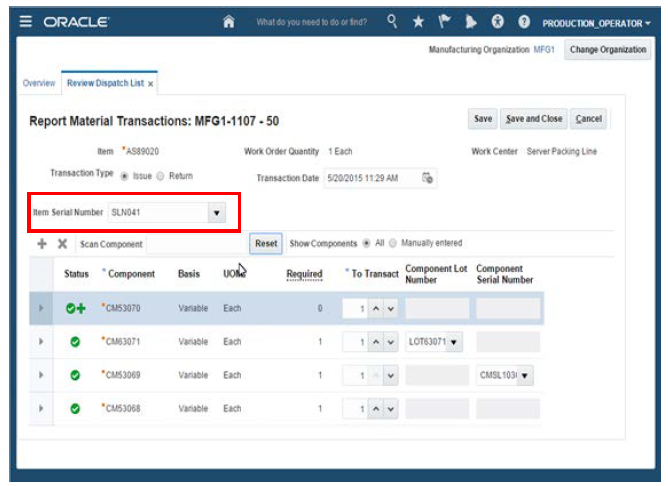Open the notifications bell icon
This screenshot has height=486, width=668.
[x=470, y=22]
